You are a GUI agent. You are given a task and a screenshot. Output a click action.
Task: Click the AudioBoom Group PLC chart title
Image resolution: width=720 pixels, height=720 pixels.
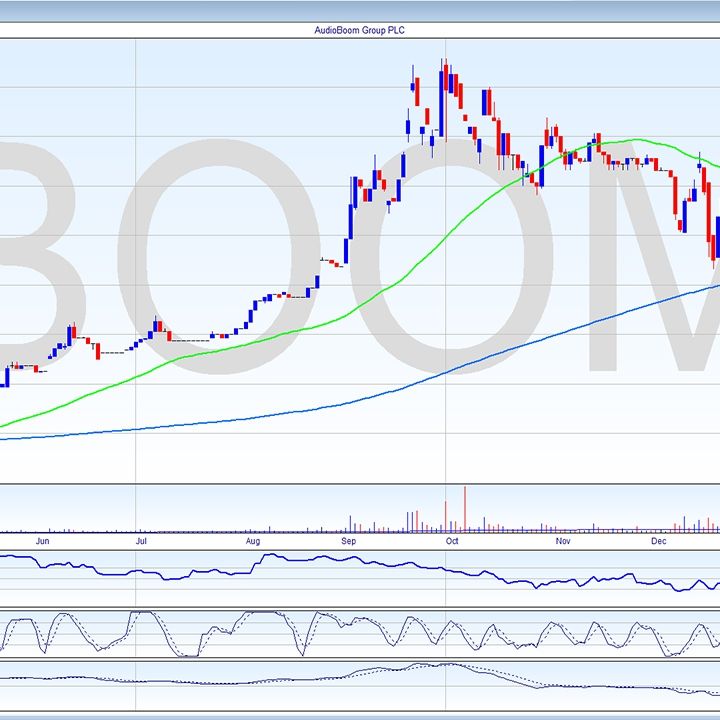coord(360,30)
